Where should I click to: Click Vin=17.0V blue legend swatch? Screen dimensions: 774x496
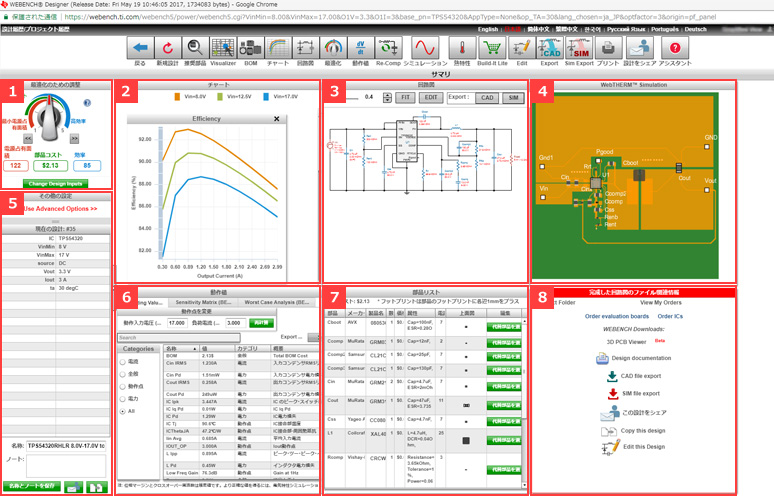pyautogui.click(x=266, y=97)
